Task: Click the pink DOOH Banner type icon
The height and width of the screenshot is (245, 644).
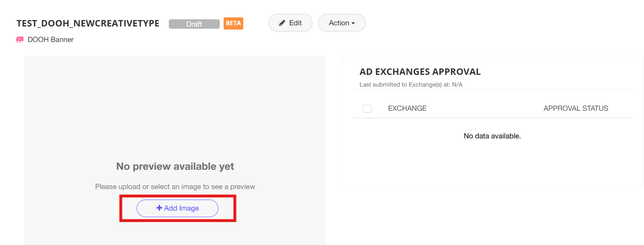Action: click(20, 40)
